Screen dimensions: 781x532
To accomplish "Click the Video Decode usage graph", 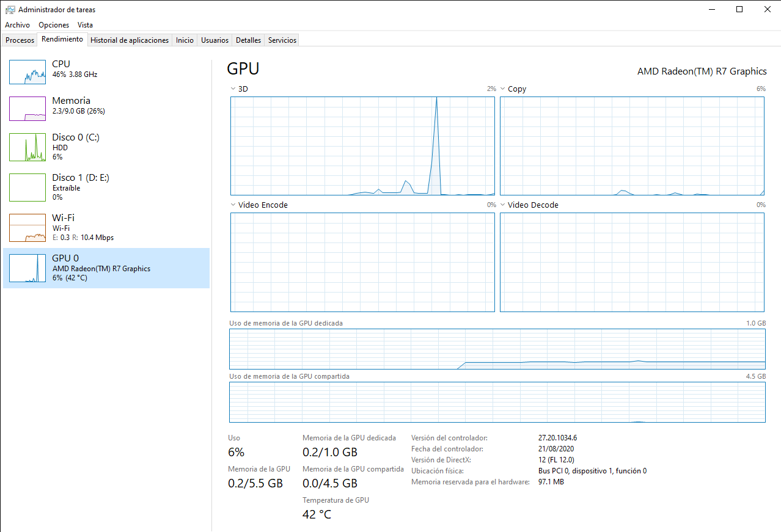I will click(x=632, y=263).
